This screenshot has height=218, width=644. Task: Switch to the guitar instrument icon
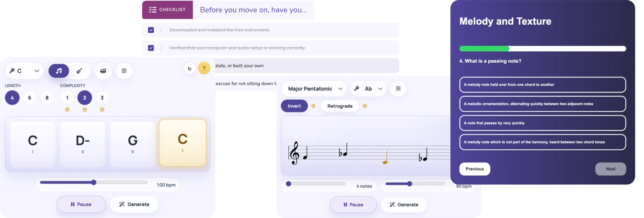(x=79, y=71)
